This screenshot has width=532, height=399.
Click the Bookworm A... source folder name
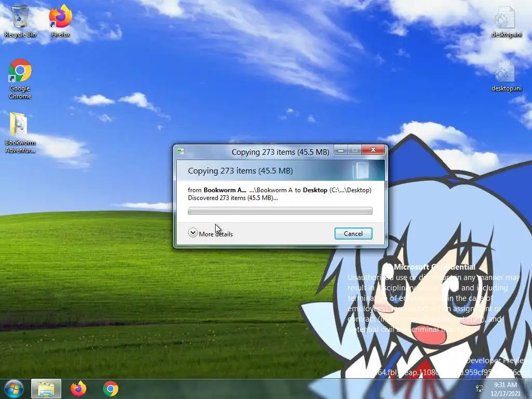(x=224, y=190)
